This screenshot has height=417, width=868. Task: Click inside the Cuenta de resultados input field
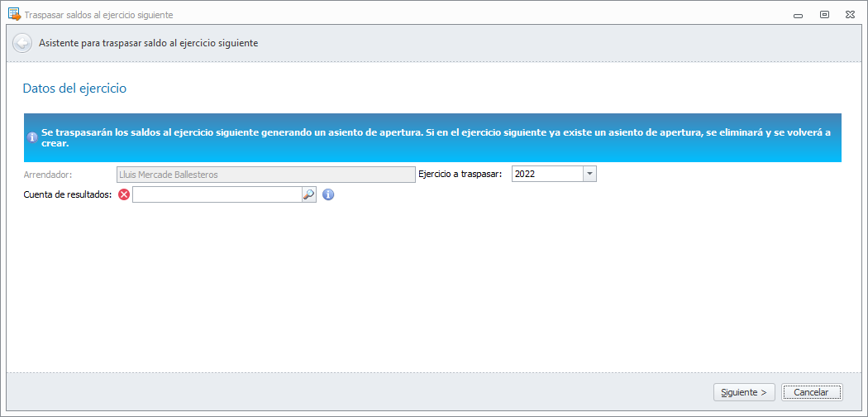point(217,194)
